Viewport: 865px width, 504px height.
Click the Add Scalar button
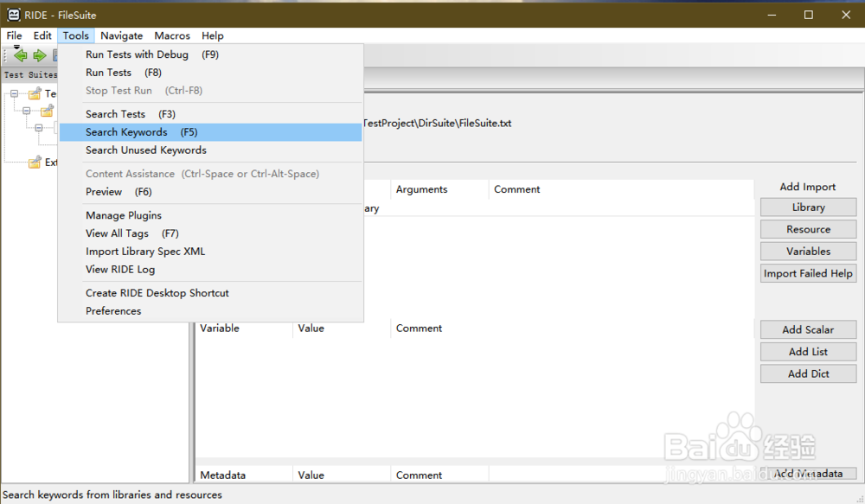coord(808,329)
